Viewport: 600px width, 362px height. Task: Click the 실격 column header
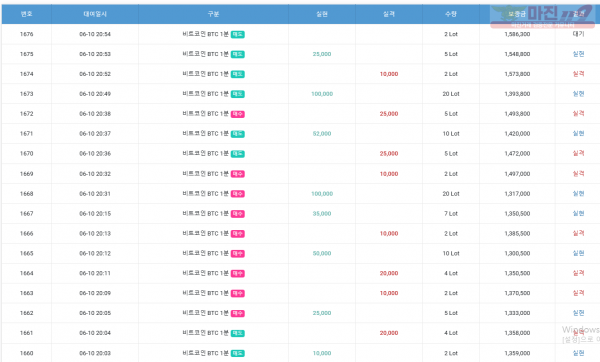tap(389, 14)
